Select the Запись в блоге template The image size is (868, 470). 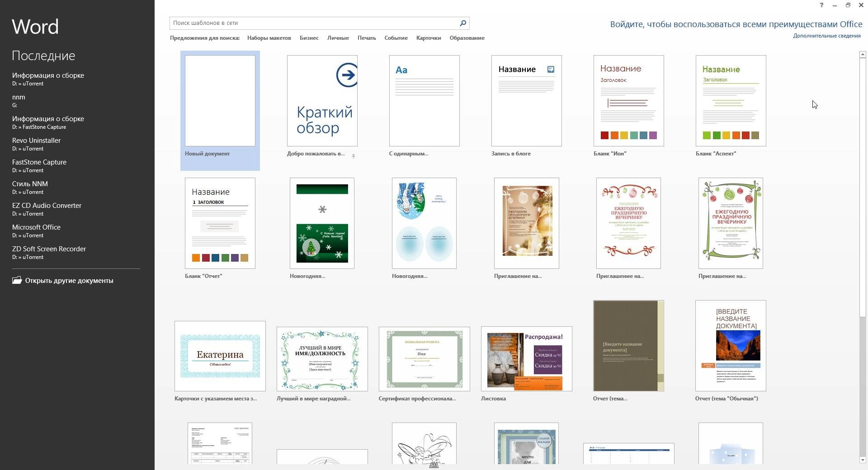[527, 101]
